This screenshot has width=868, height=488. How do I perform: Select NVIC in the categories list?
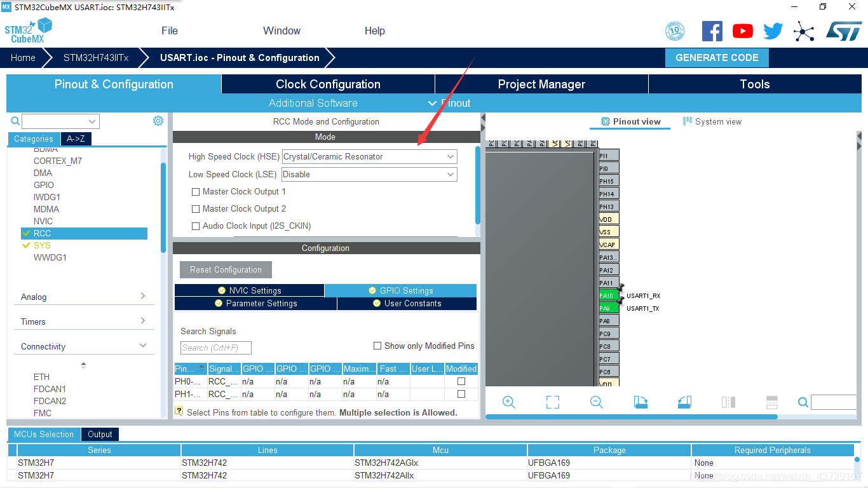click(43, 221)
